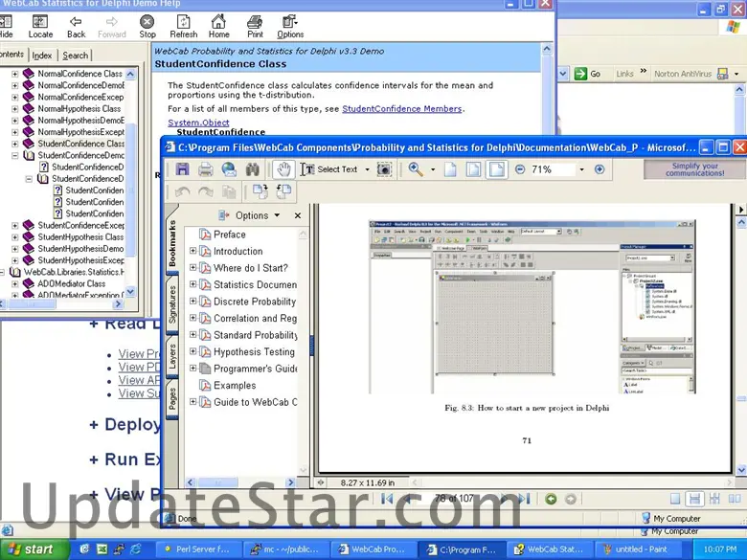The width and height of the screenshot is (747, 560).
Task: Go Back in the help viewer
Action: tap(76, 27)
